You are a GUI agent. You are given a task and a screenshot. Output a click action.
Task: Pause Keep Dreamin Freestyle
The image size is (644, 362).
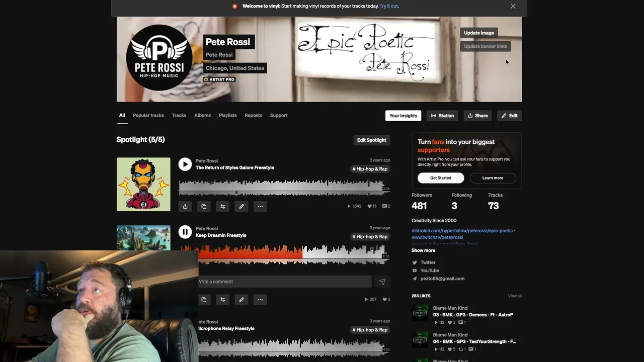pyautogui.click(x=185, y=232)
